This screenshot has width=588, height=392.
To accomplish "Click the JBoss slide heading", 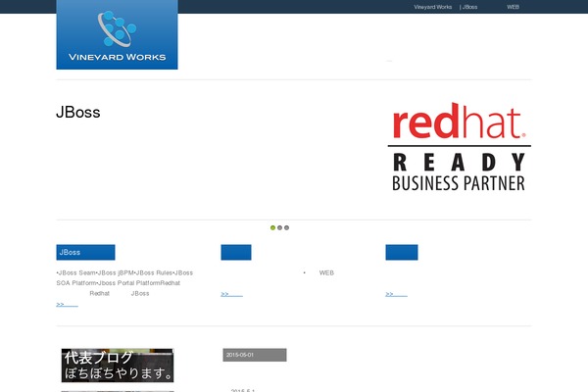I will [x=78, y=112].
